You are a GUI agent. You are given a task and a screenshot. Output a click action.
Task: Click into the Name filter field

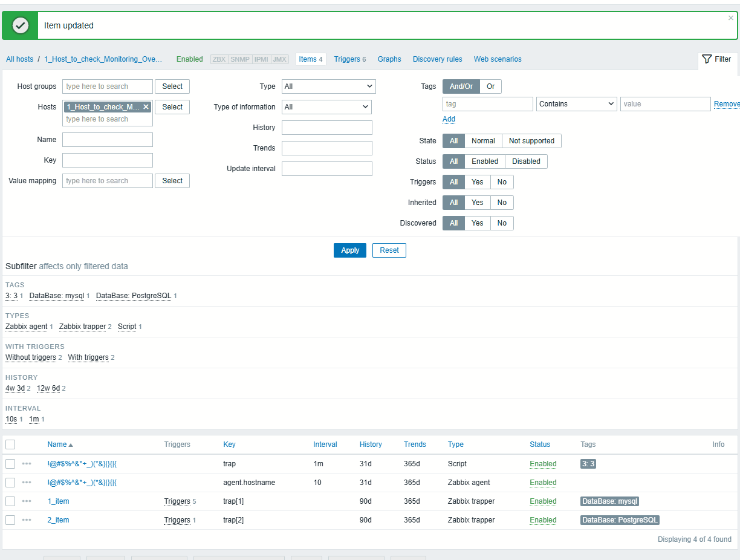click(108, 140)
